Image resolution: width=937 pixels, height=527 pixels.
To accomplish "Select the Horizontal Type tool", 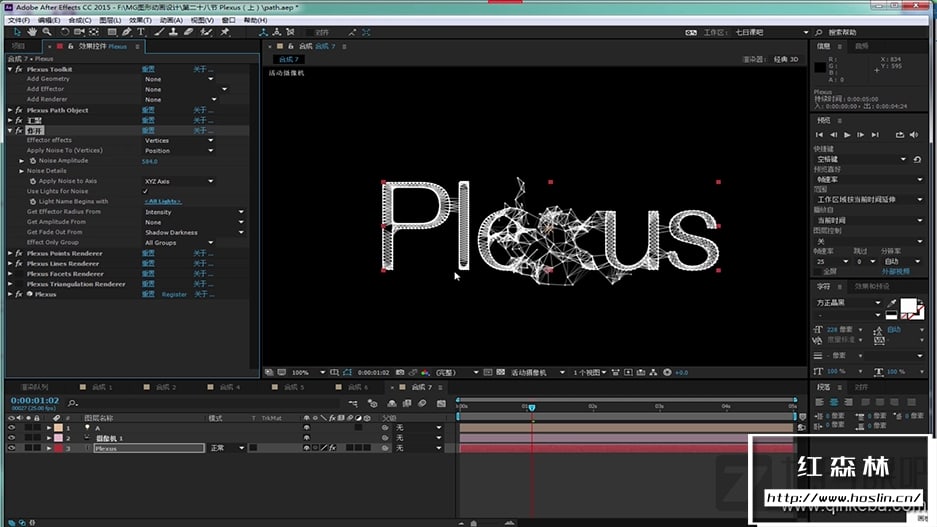I will pyautogui.click(x=141, y=32).
